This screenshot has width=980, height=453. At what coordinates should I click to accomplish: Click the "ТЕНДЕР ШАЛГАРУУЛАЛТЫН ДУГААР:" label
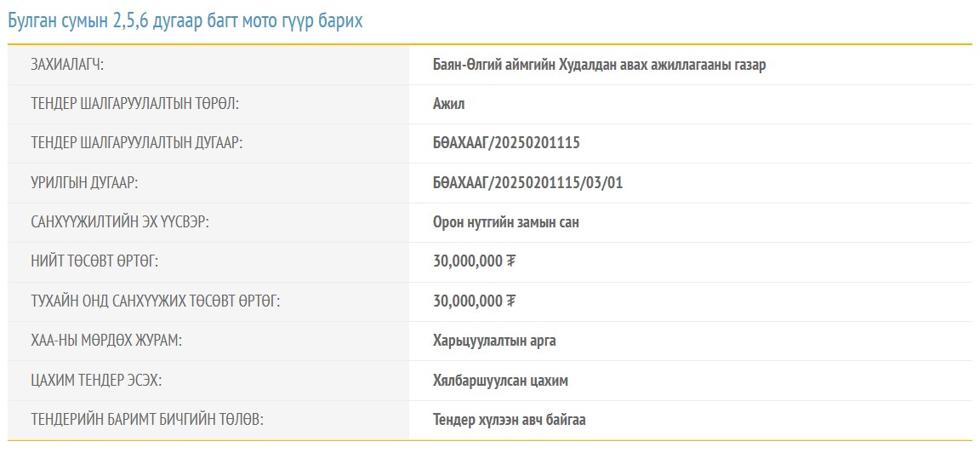point(137,143)
